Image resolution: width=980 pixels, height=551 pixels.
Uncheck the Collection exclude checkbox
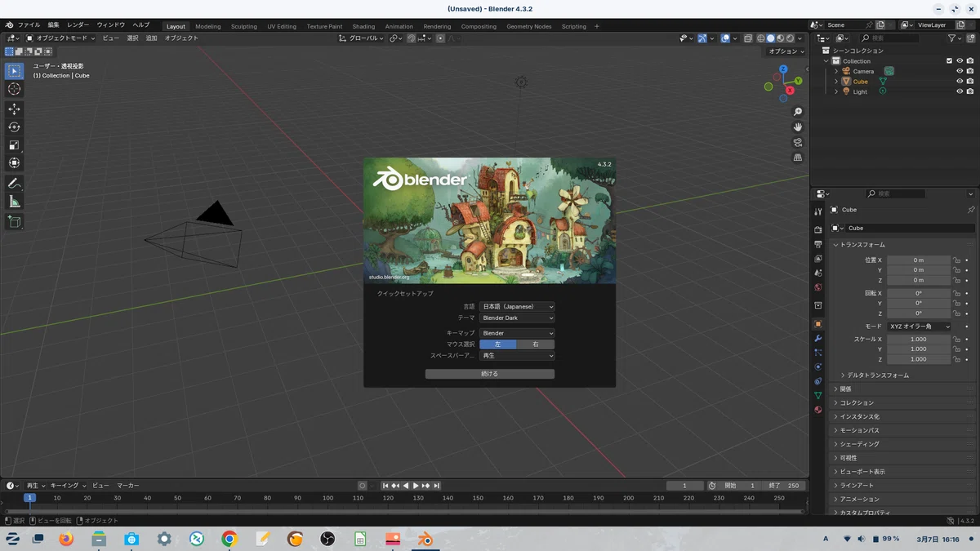tap(949, 61)
